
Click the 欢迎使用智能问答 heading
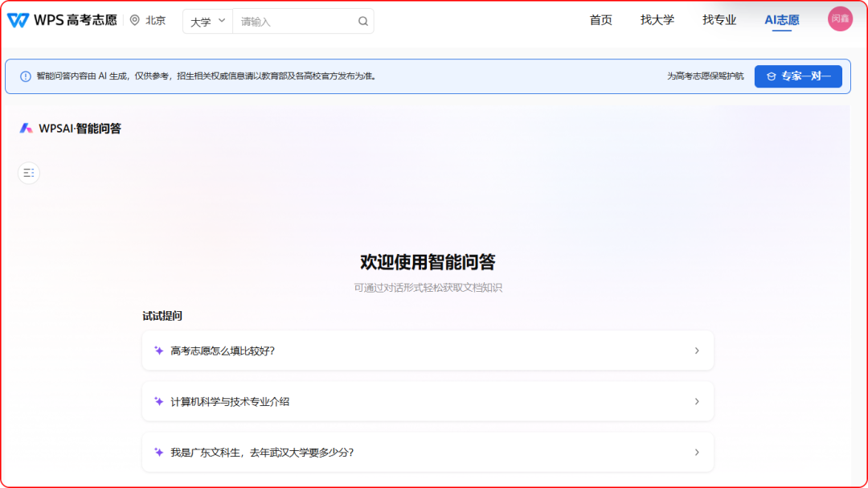point(428,262)
